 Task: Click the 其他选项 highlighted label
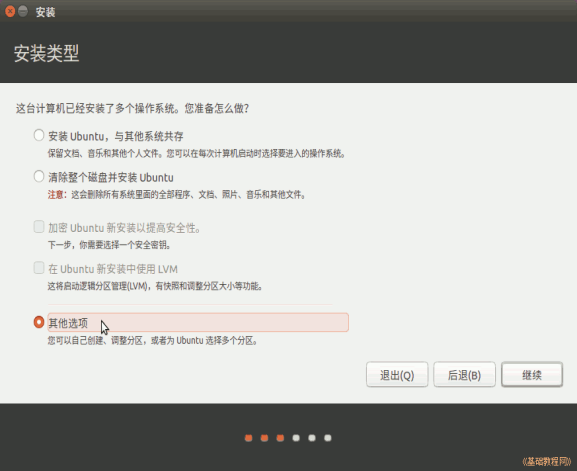(198, 322)
